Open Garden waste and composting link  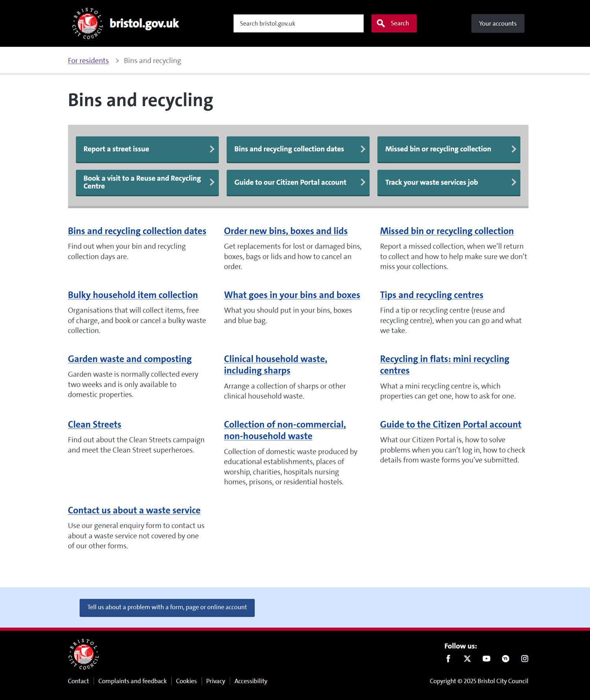tap(129, 359)
